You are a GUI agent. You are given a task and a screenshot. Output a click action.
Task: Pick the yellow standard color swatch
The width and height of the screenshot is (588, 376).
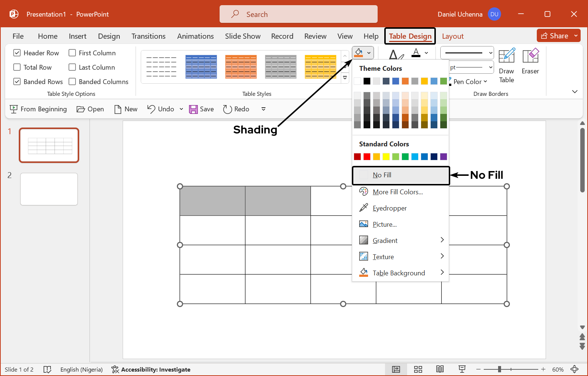pos(386,157)
